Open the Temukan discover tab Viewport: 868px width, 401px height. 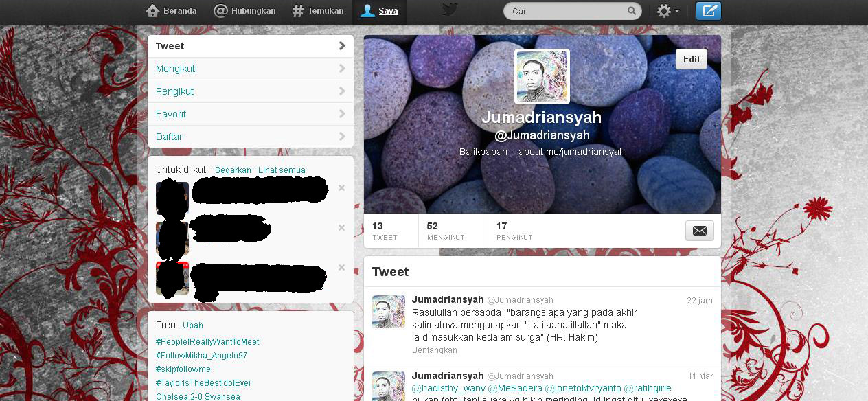(x=318, y=11)
